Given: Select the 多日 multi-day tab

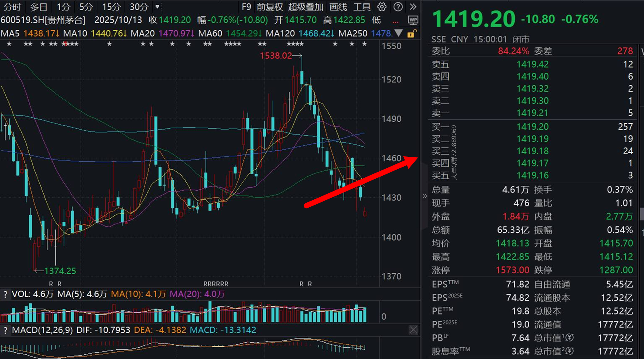Looking at the screenshot, I should click(x=39, y=7).
